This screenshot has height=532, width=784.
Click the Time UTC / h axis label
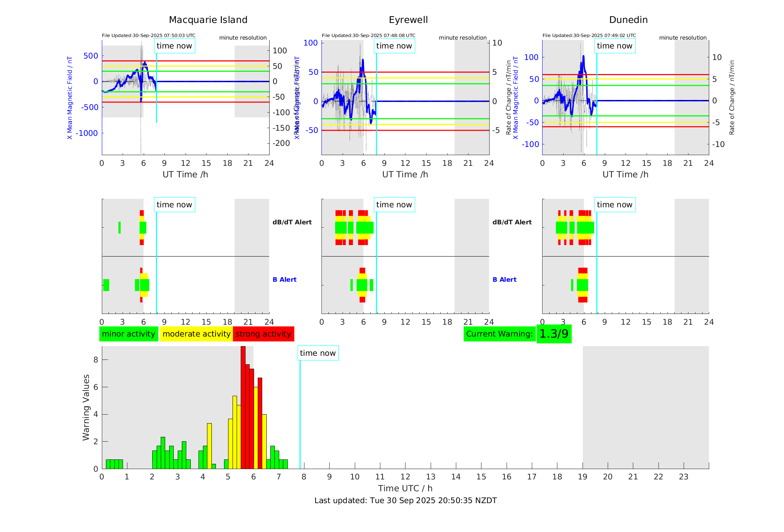405,488
